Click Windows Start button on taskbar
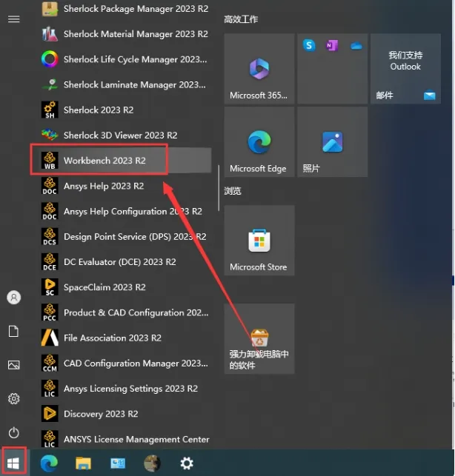The image size is (455, 476). click(x=13, y=463)
